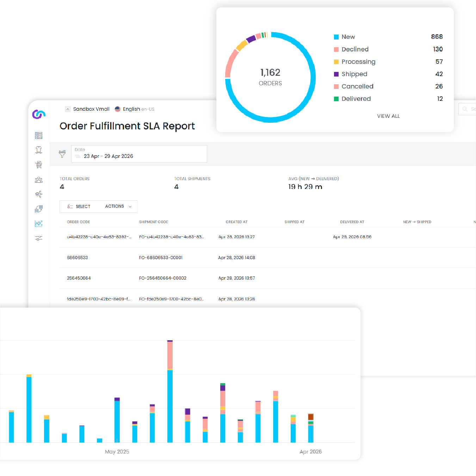Toggle the SELECT rows checkbox button
The width and height of the screenshot is (476, 476).
pos(79,206)
